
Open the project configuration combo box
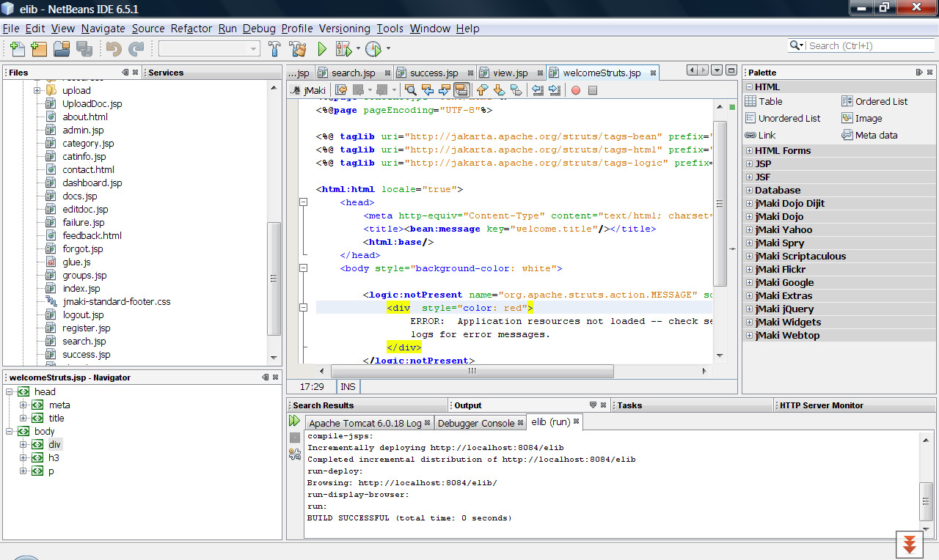point(209,49)
